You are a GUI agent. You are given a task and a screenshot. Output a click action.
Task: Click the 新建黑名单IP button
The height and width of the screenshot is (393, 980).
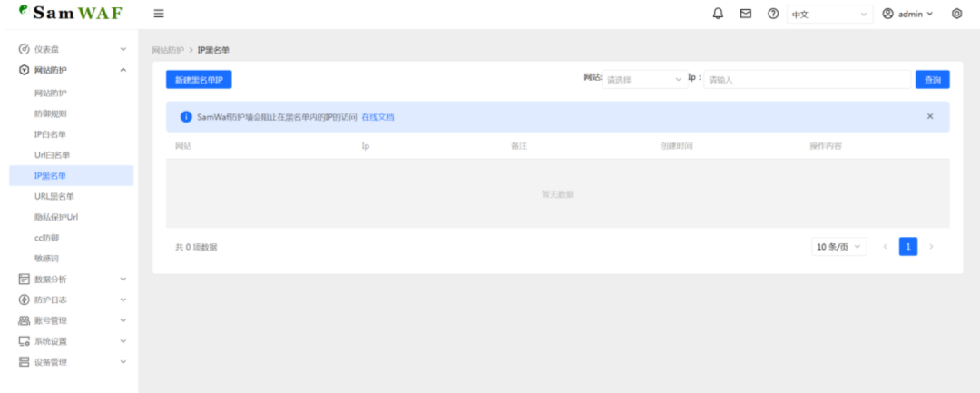(x=199, y=80)
